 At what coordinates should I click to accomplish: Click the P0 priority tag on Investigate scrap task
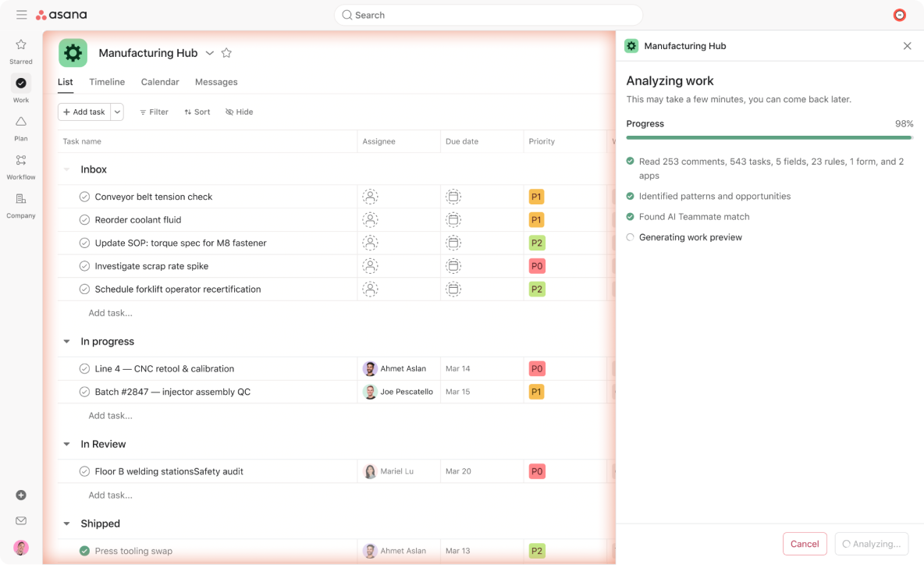[537, 266]
